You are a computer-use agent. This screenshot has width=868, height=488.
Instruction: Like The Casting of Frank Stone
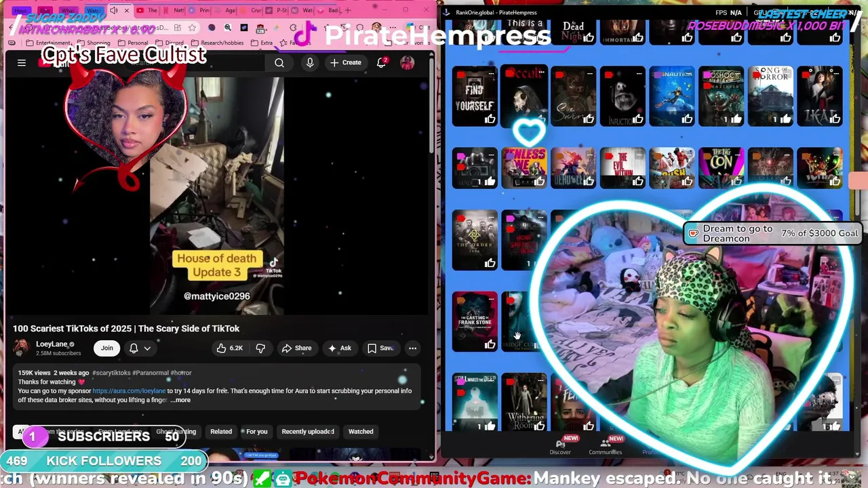point(490,345)
